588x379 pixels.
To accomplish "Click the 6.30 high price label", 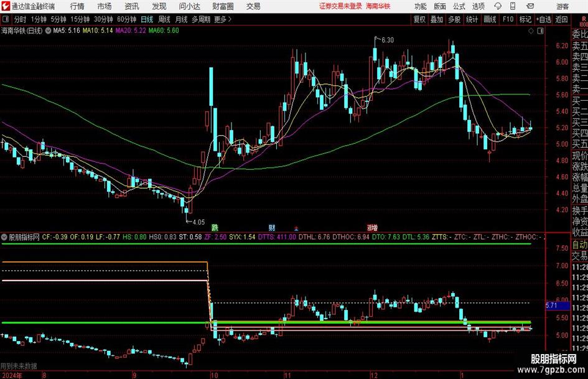I will (x=388, y=40).
